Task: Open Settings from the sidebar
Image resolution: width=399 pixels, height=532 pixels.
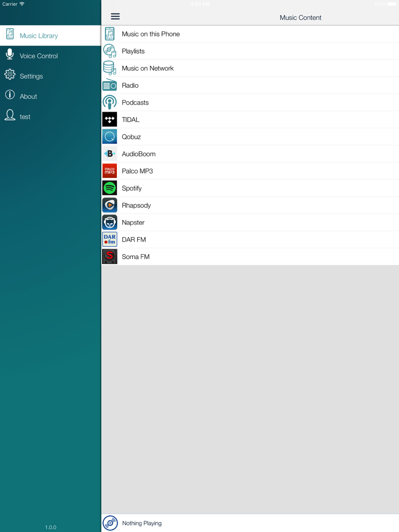Action: (50, 76)
